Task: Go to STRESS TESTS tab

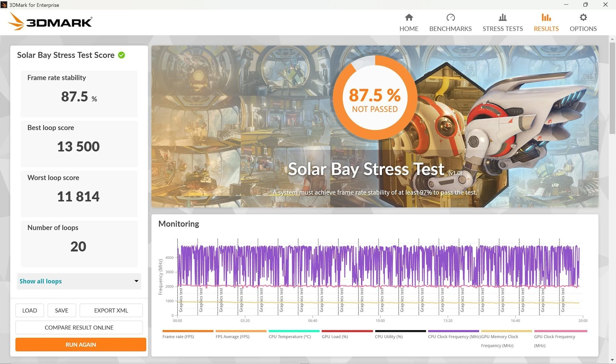Action: (x=502, y=22)
